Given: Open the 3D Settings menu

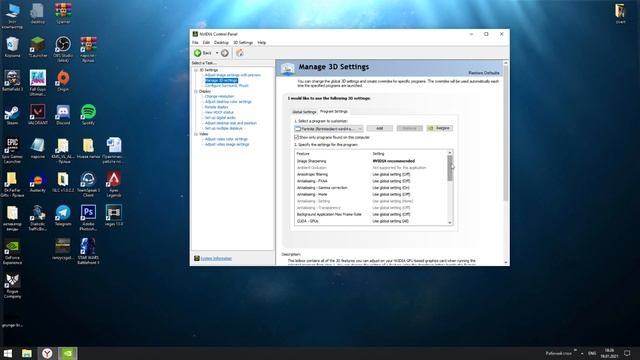Looking at the screenshot, I should click(x=243, y=42).
